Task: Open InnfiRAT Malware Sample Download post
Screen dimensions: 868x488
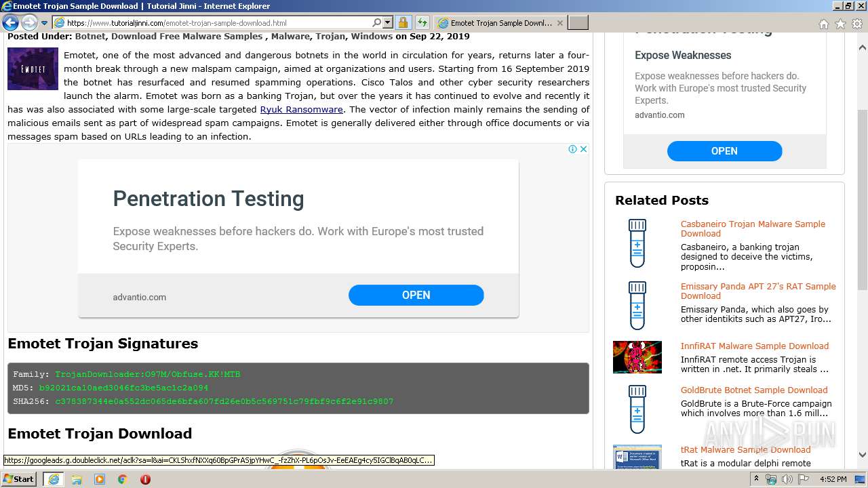Action: point(755,346)
